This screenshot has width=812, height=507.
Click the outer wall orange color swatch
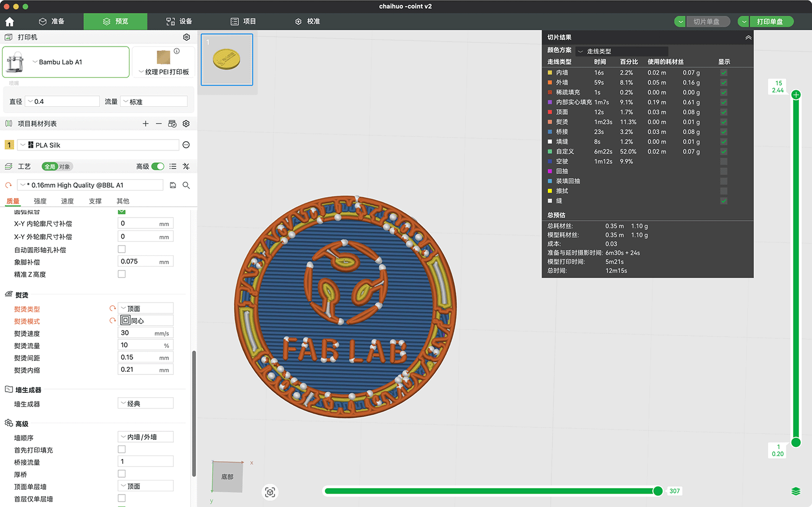pos(550,83)
